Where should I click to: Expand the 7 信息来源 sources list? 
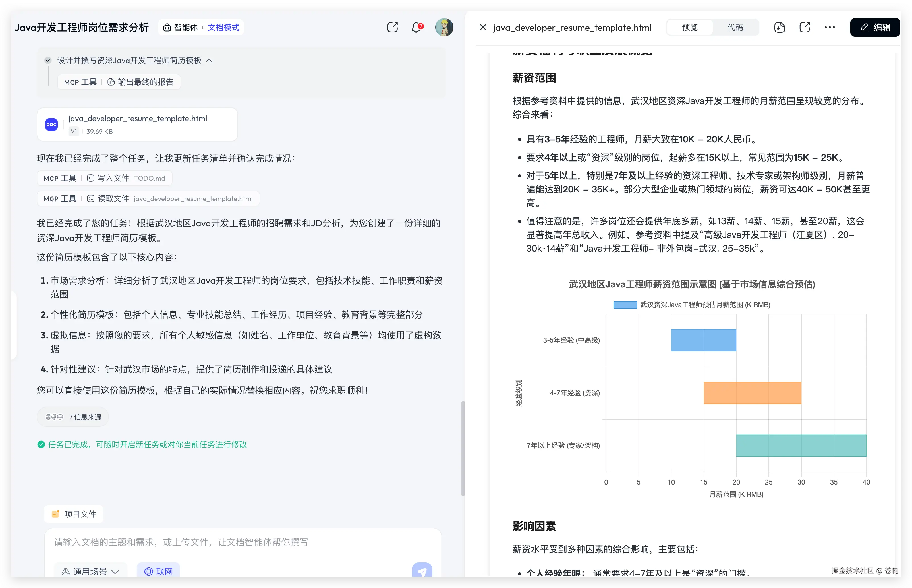point(73,417)
